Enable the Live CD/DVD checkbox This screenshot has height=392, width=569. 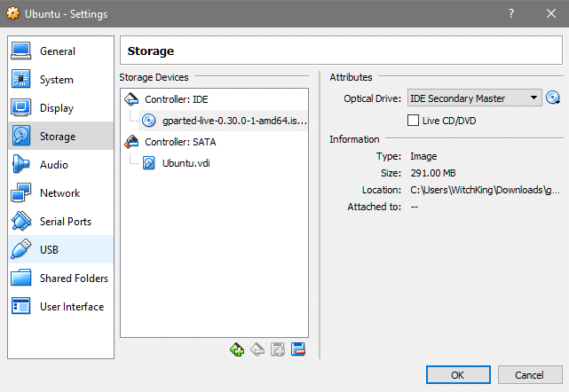(413, 120)
